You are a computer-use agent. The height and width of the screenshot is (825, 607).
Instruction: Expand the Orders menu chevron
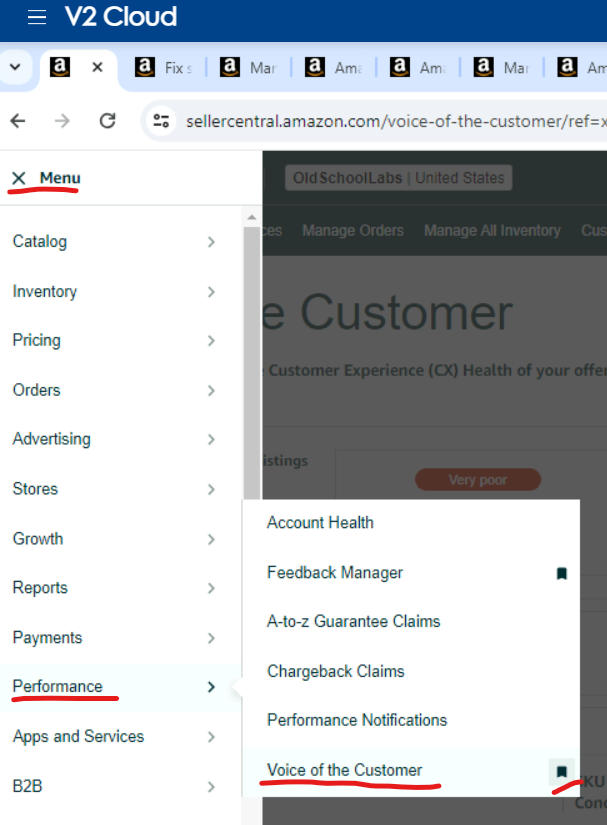click(x=211, y=390)
